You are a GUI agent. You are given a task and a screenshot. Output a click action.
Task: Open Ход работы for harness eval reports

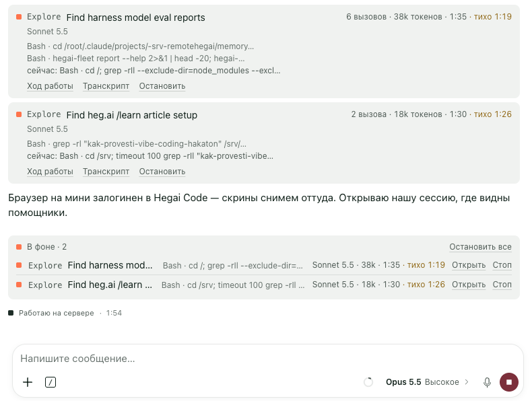tap(51, 86)
